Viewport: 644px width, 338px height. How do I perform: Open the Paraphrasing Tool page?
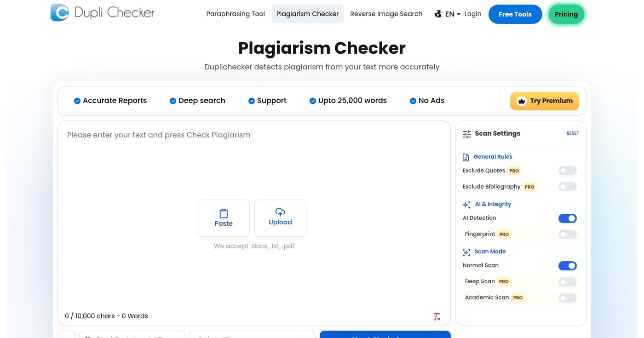pyautogui.click(x=236, y=14)
